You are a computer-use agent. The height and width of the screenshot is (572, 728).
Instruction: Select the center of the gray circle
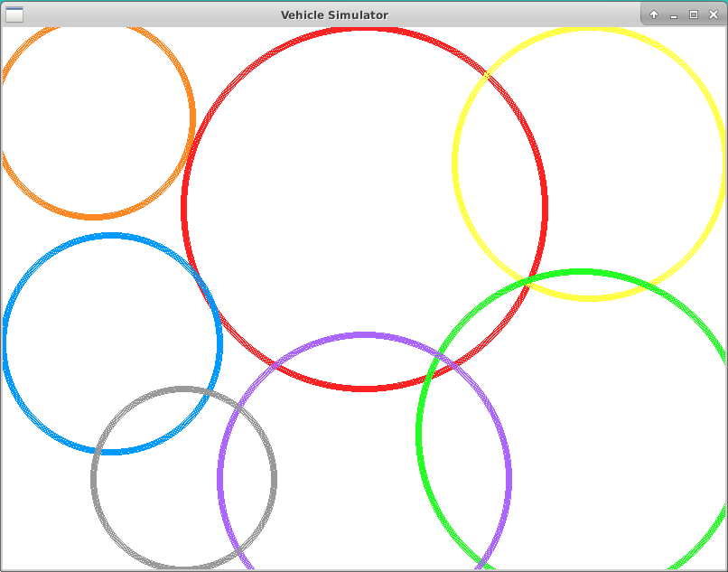point(183,479)
